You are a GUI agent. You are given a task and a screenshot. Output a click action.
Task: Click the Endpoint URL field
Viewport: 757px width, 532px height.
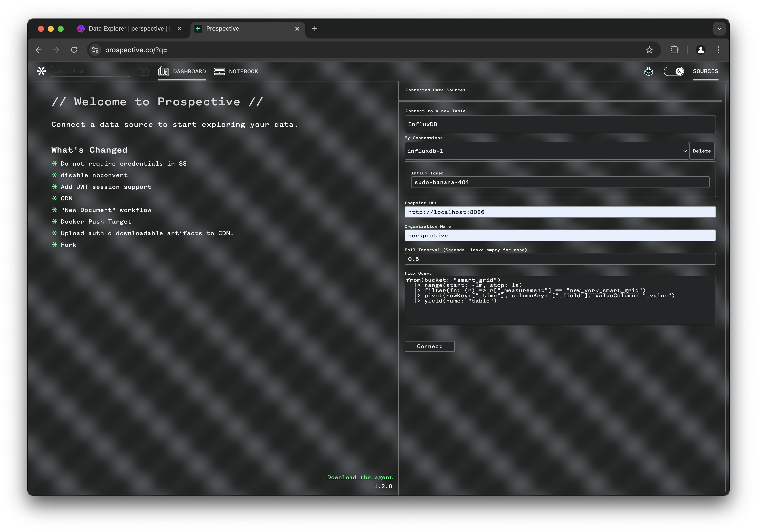tap(560, 212)
